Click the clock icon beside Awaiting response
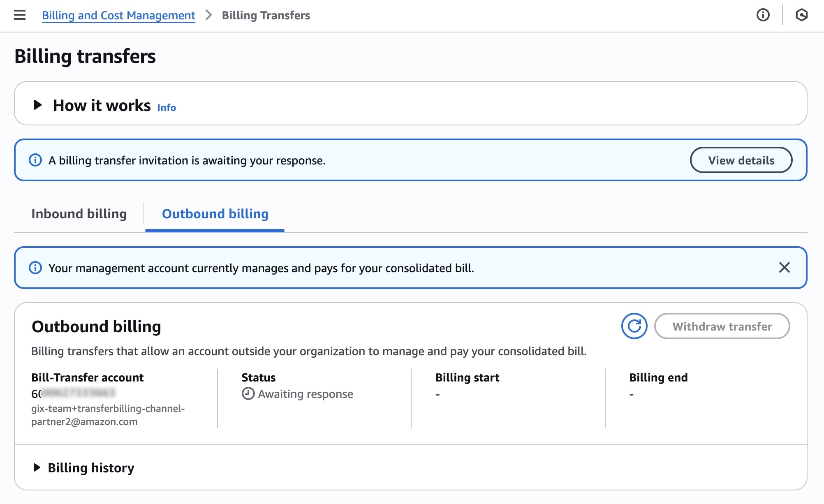Screen dimensions: 824x504 tap(248, 393)
